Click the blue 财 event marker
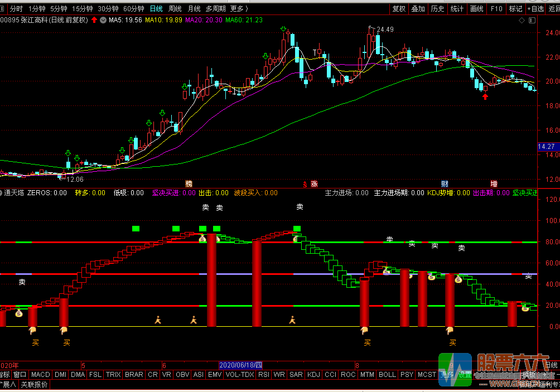 (445, 184)
